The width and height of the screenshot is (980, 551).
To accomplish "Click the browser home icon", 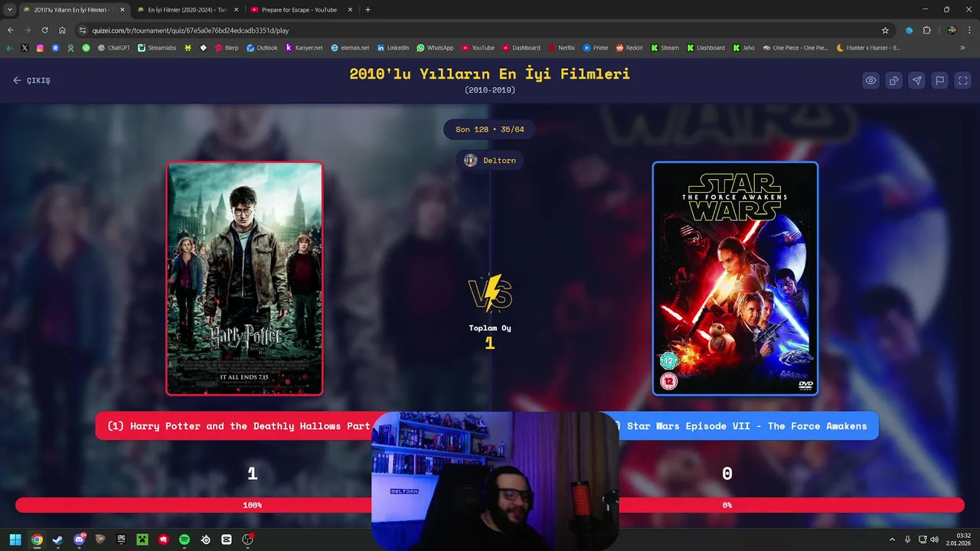I will (x=62, y=31).
